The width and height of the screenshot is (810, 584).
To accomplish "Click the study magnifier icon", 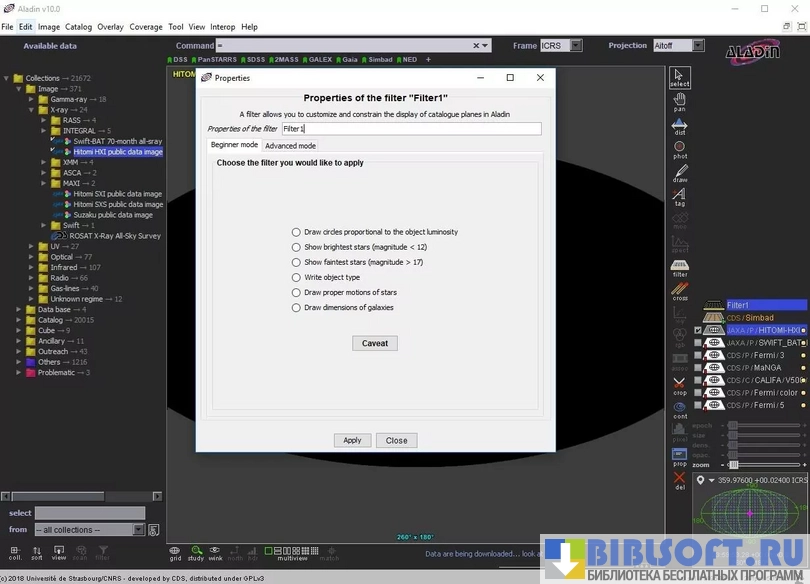I will 196,552.
